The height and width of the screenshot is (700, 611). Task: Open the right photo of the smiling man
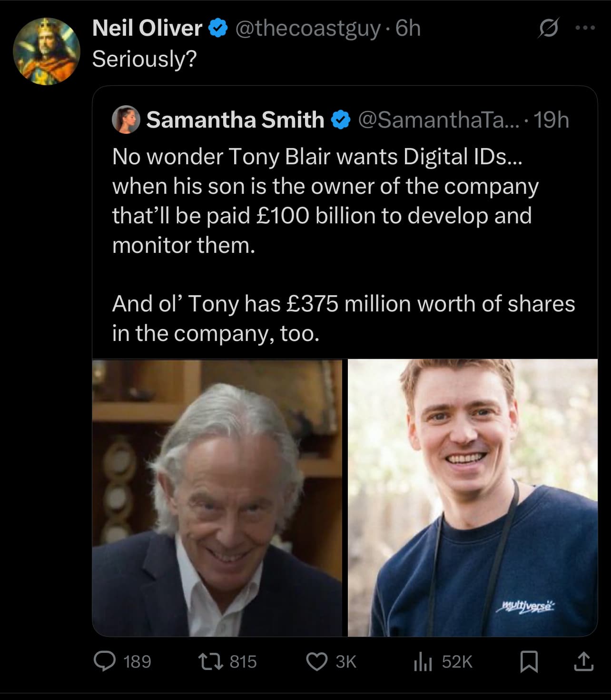click(473, 498)
